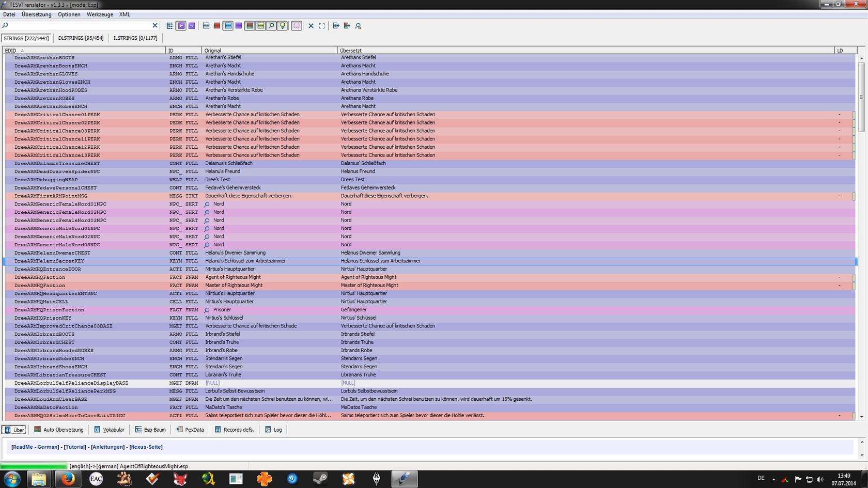Viewport: 868px width, 488px height.
Task: Sort list by the EDID column header
Action: (11, 51)
